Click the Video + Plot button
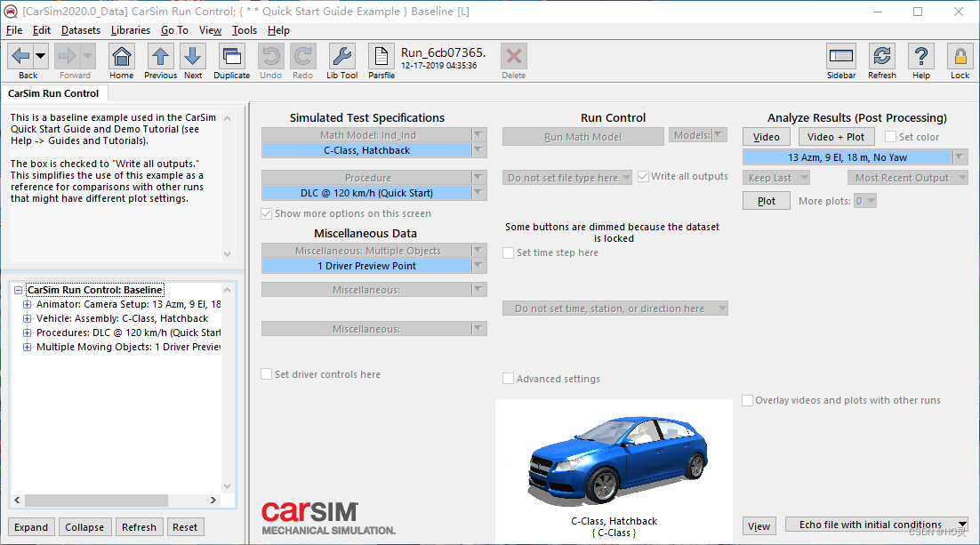This screenshot has height=545, width=980. (836, 137)
